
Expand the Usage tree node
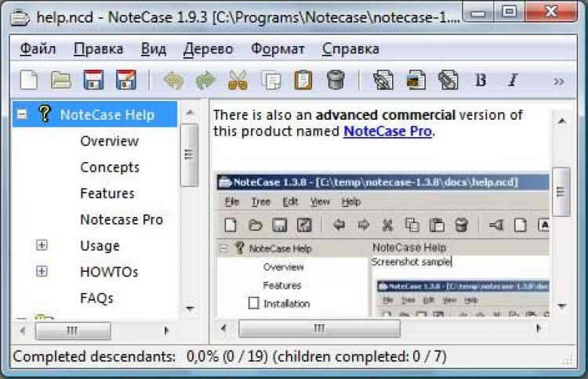tap(42, 245)
